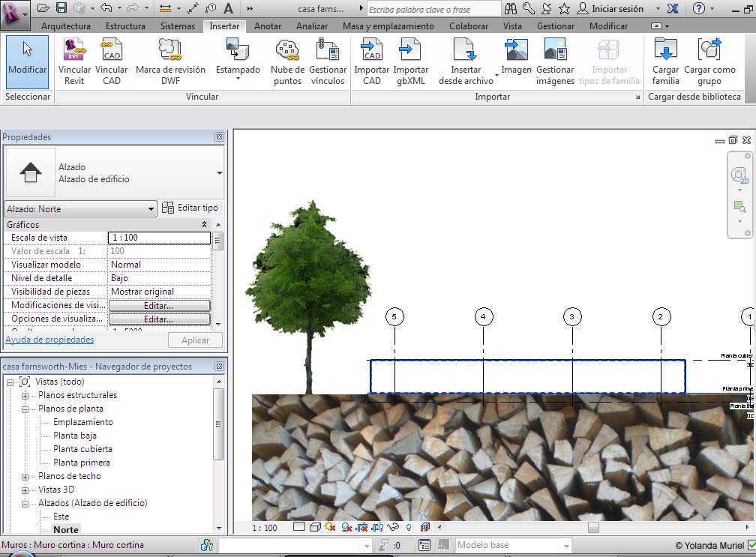Open the Gestionar ribbon tab

(x=556, y=26)
